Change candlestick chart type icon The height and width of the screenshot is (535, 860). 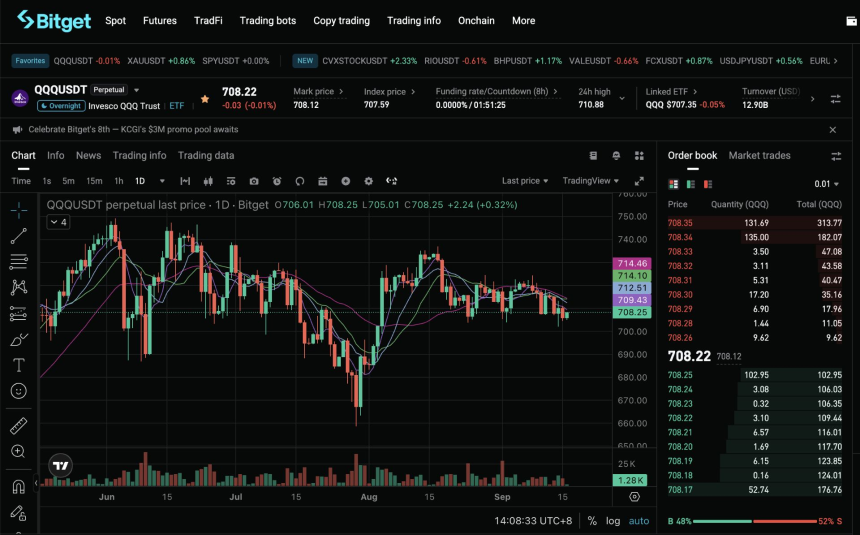pos(208,181)
